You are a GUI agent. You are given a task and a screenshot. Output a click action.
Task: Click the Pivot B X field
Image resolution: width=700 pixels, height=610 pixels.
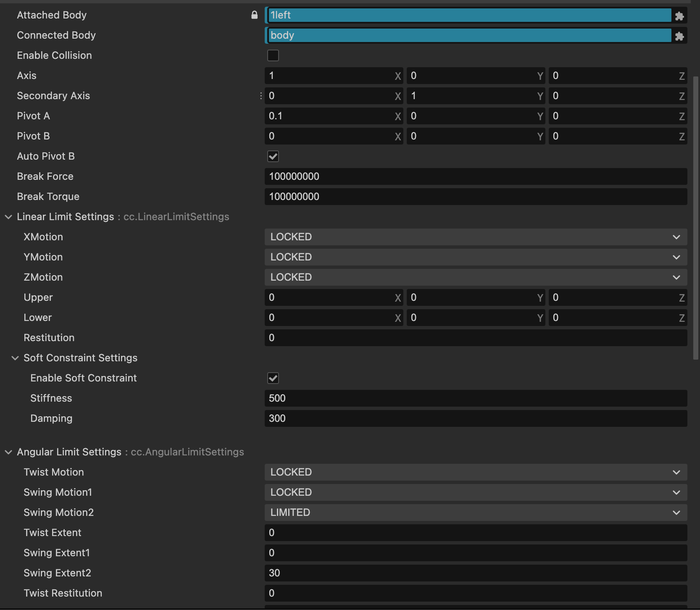(334, 136)
